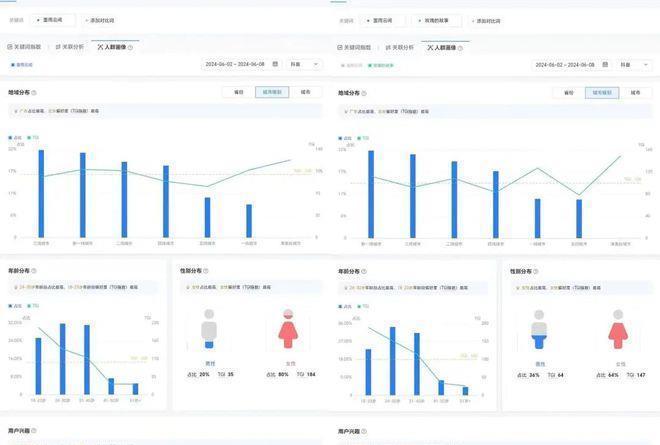660x445 pixels.
Task: Switch to 关联分析 tab in right panel
Action: [402, 47]
